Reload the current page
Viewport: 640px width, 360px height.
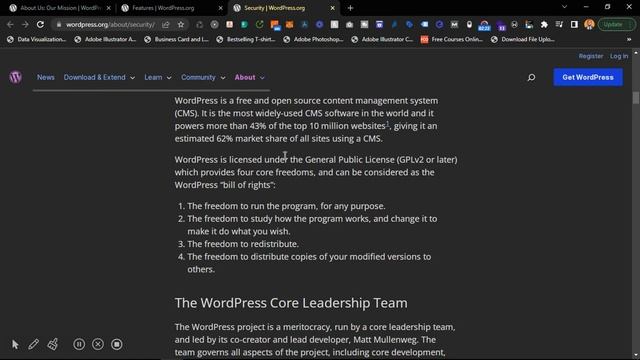tap(40, 24)
